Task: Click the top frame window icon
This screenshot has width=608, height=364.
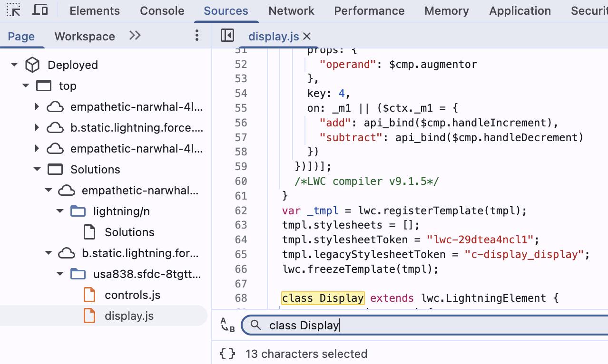Action: coord(44,86)
